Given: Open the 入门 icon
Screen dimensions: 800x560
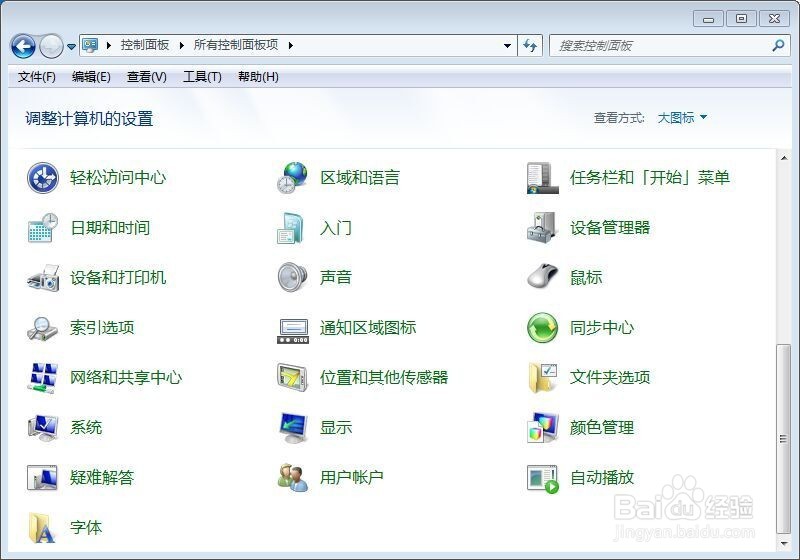Looking at the screenshot, I should coord(292,227).
